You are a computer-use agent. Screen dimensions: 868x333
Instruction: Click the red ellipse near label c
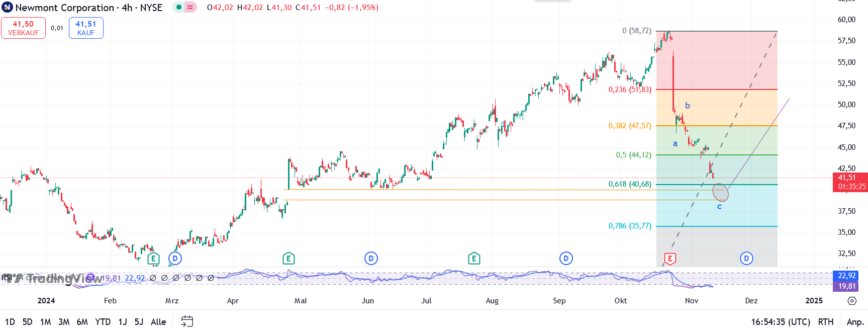[720, 192]
